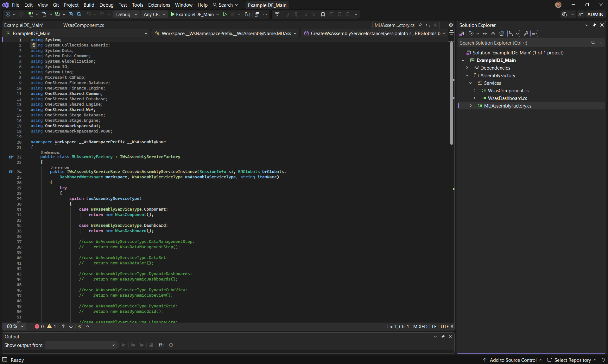Select WsasDashboard.cs in Solution Explorer

coord(507,98)
